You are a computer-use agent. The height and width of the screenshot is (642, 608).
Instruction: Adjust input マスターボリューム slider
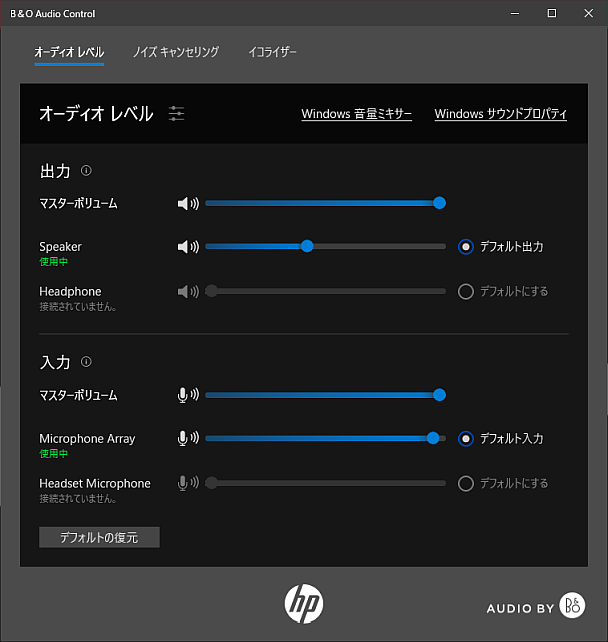325,395
